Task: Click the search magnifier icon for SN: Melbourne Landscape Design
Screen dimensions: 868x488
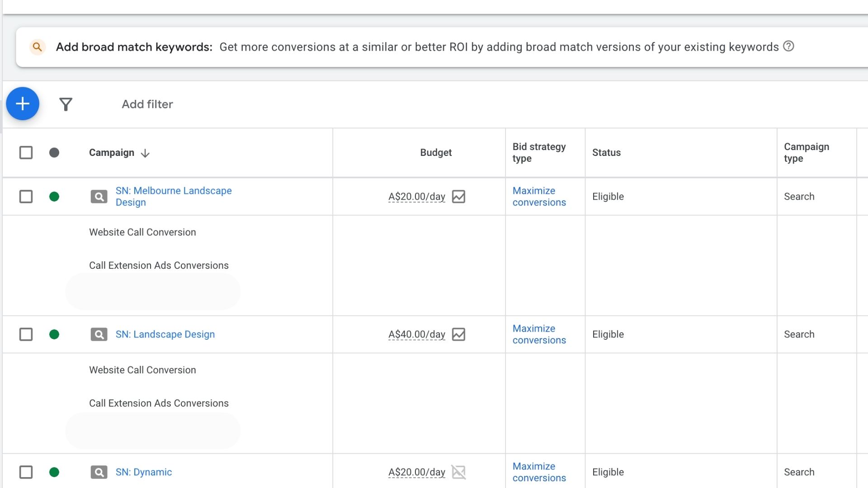Action: tap(99, 196)
